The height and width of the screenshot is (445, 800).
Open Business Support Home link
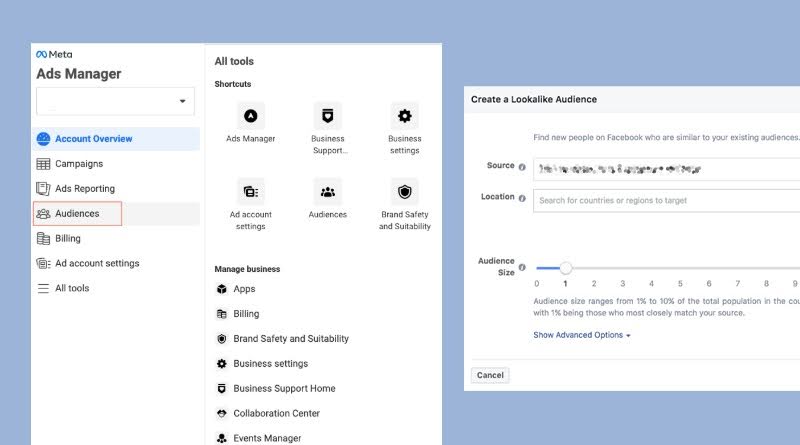point(285,389)
